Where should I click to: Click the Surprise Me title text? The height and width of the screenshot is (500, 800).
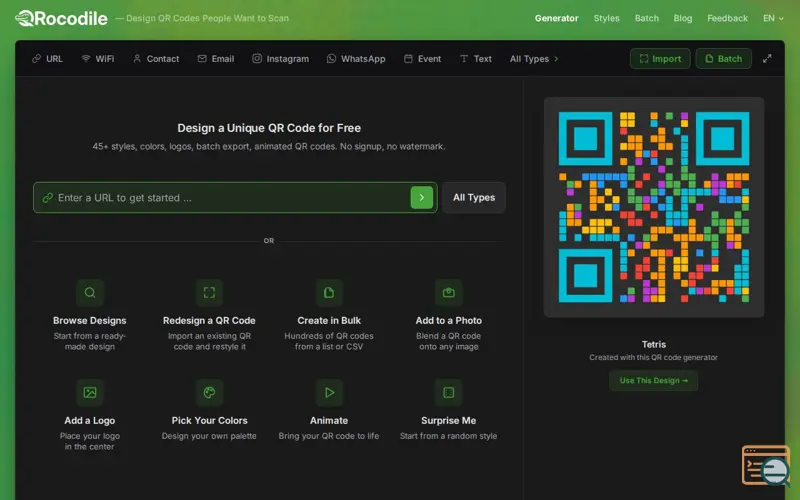448,420
